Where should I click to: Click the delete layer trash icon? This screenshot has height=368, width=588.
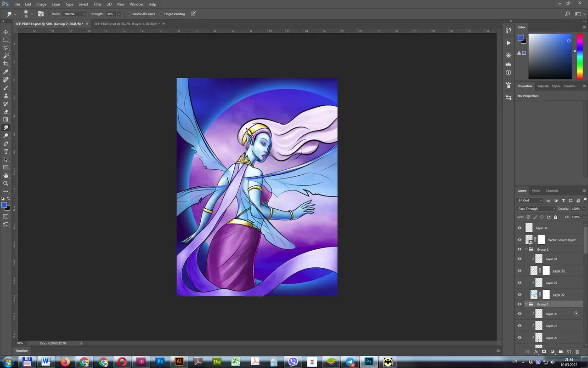coord(577,352)
